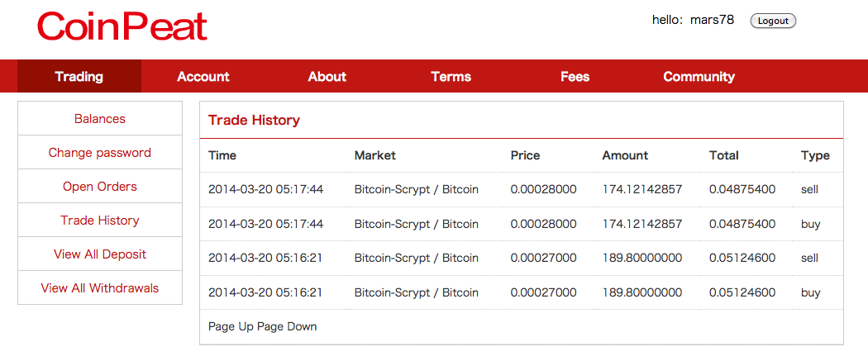Select the Price column header
868x361 pixels.
(x=525, y=155)
